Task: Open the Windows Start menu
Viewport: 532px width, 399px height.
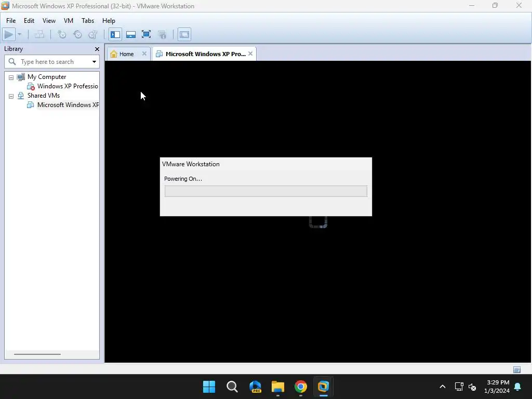Action: click(x=209, y=387)
